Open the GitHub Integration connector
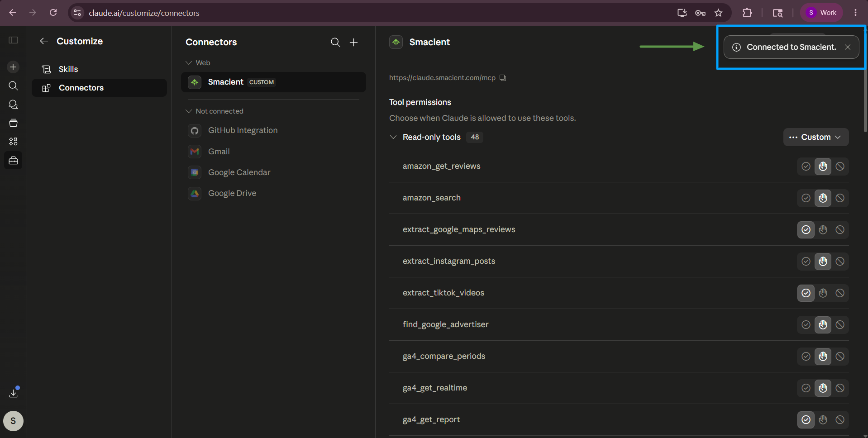The width and height of the screenshot is (868, 438). pyautogui.click(x=273, y=130)
